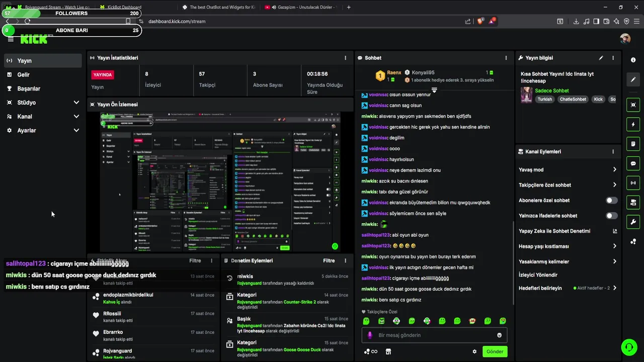Open the three-dot menu of Denetim Eylemleri panel
This screenshot has width=644, height=362.
click(x=345, y=260)
